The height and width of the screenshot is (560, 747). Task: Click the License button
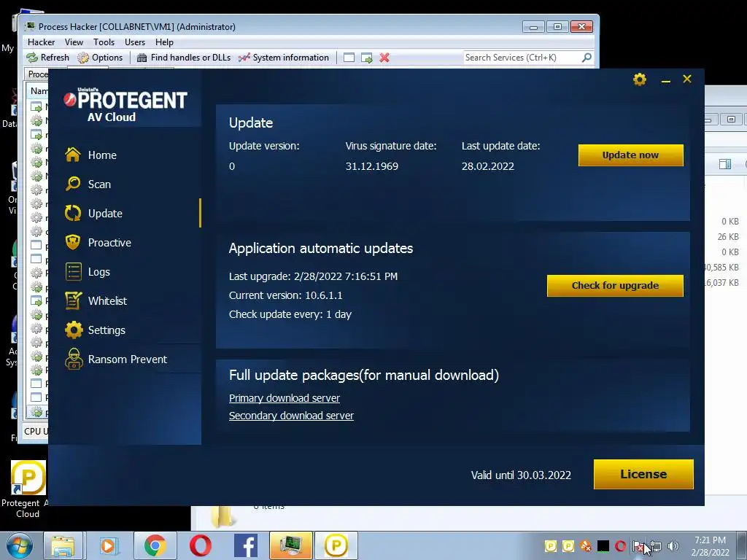pos(643,474)
